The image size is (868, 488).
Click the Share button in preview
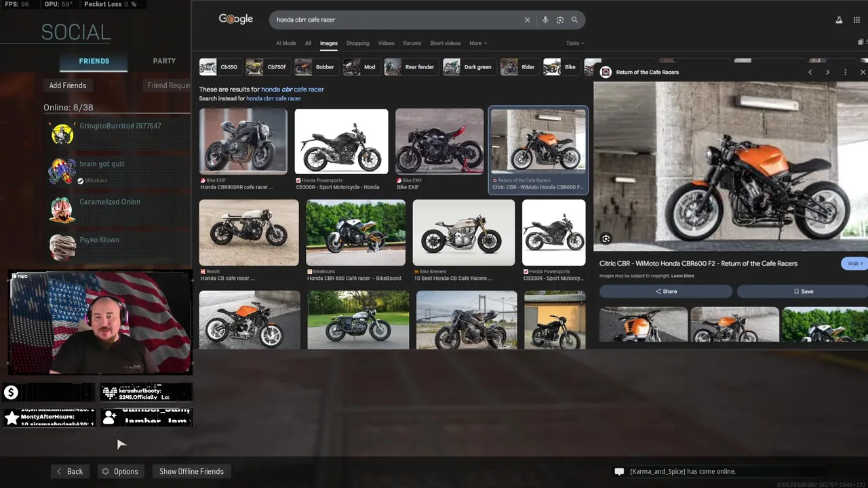pyautogui.click(x=666, y=291)
